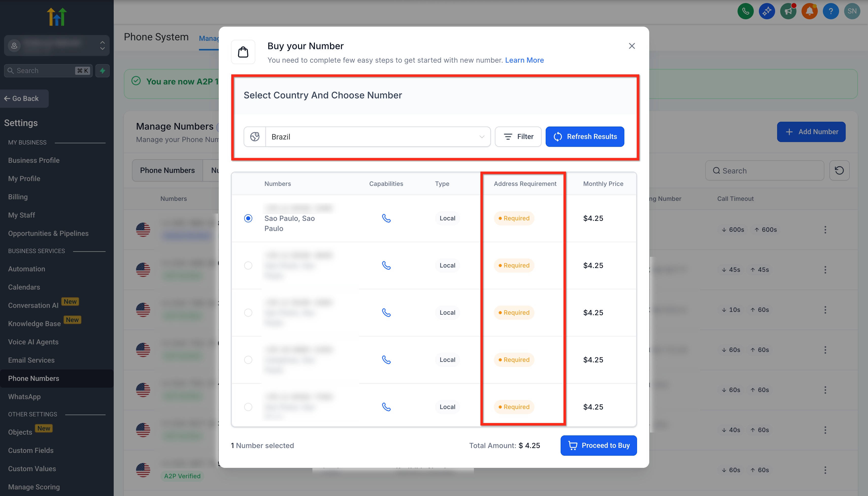This screenshot has height=496, width=868.
Task: Click the voice capability icon in Sao Paulo row
Action: coord(386,218)
